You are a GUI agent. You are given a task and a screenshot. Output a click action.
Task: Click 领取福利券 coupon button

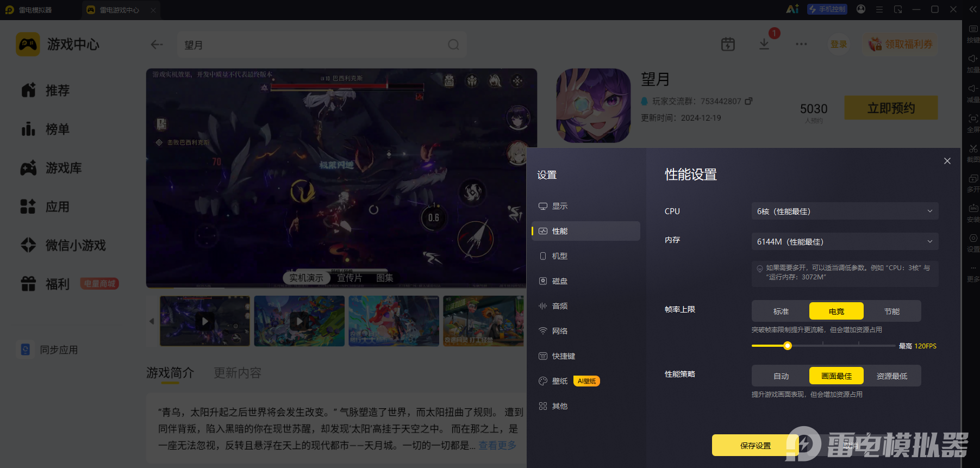click(901, 44)
